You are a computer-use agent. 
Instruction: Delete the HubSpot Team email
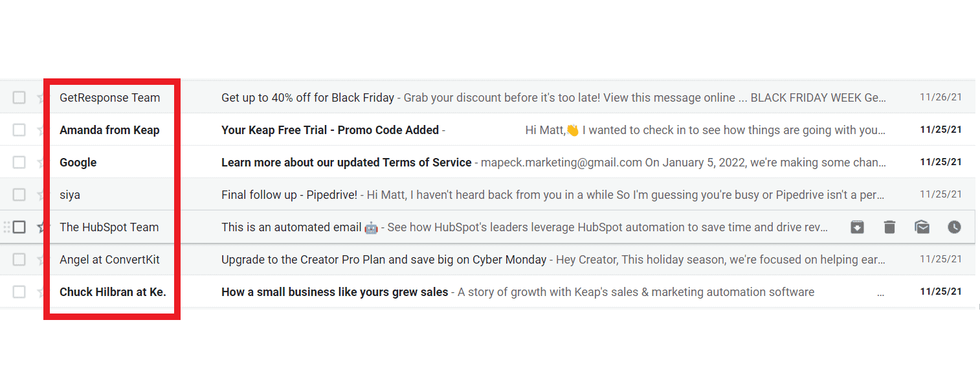889,227
